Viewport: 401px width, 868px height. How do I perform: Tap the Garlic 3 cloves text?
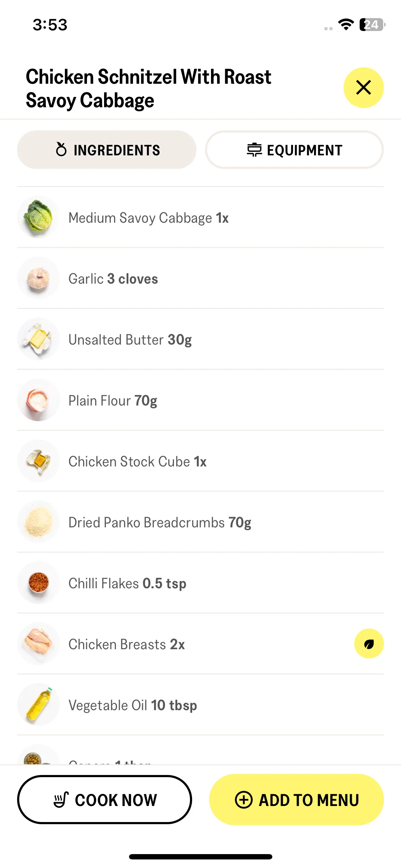tap(113, 279)
